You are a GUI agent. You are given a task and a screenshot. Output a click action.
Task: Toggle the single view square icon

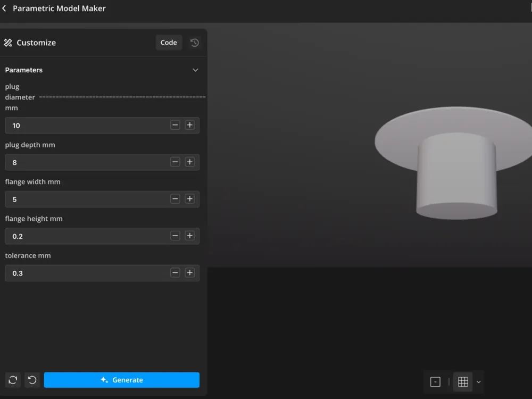click(435, 382)
